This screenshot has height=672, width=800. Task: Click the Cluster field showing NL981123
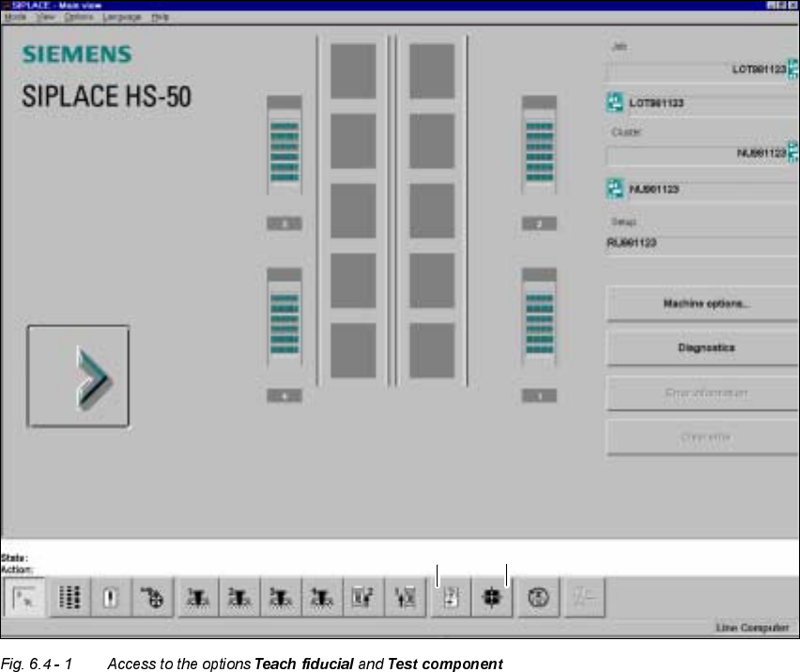pos(697,154)
